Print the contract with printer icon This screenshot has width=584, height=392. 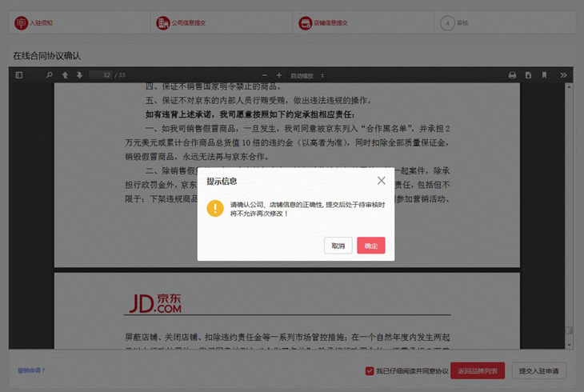click(512, 75)
